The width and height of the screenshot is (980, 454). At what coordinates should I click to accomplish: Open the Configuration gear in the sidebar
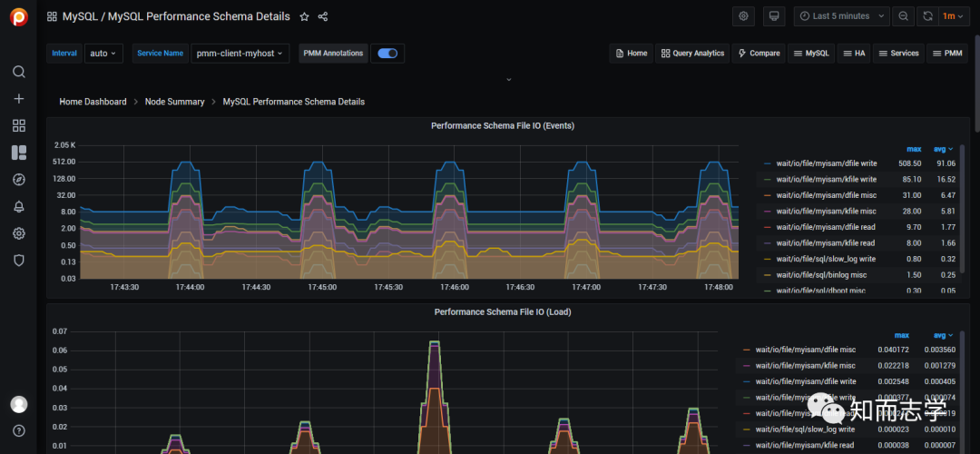click(19, 234)
